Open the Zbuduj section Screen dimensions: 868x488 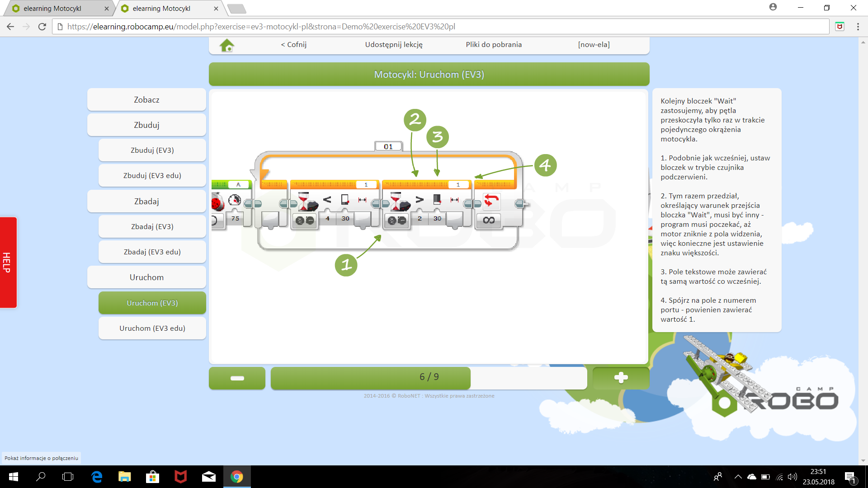click(146, 125)
